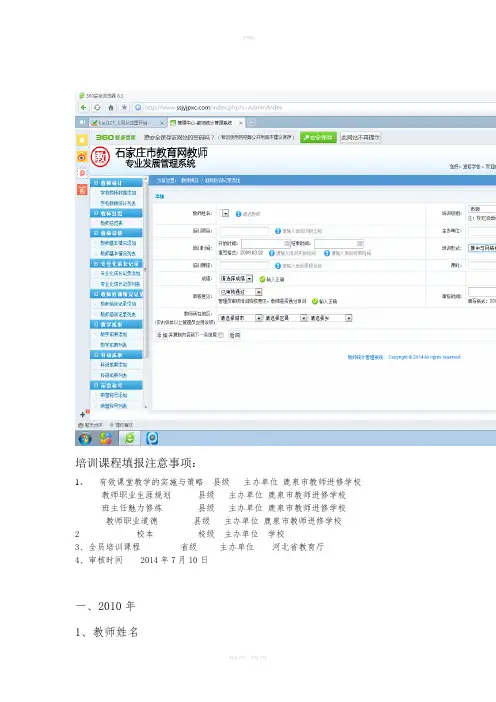Click the browser home icon

coord(111,107)
